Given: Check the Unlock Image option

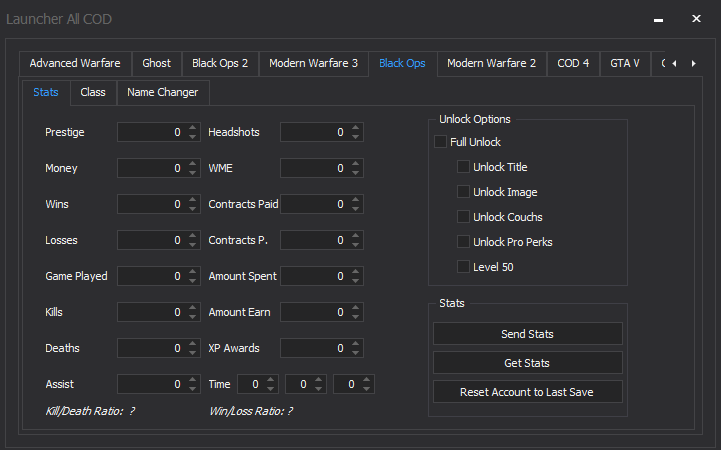Looking at the screenshot, I should 464,191.
